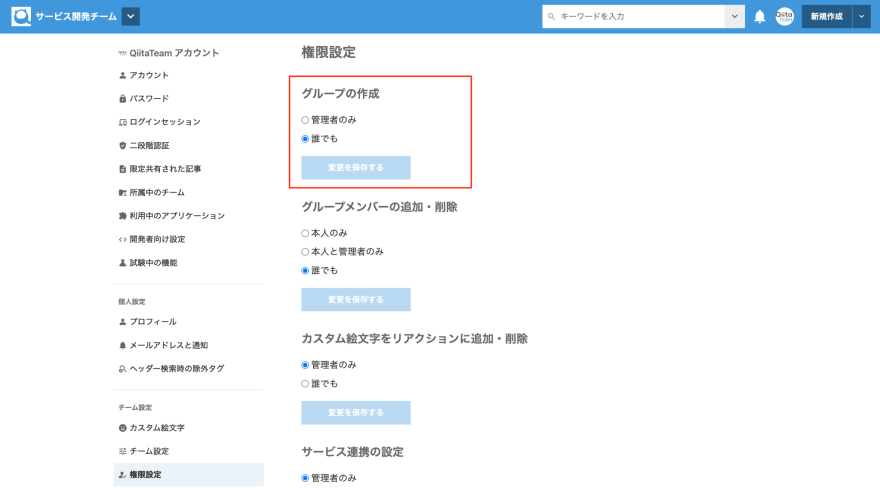Screen dimensions: 880x490
Task: Click the 新規作成 button
Action: tap(827, 16)
